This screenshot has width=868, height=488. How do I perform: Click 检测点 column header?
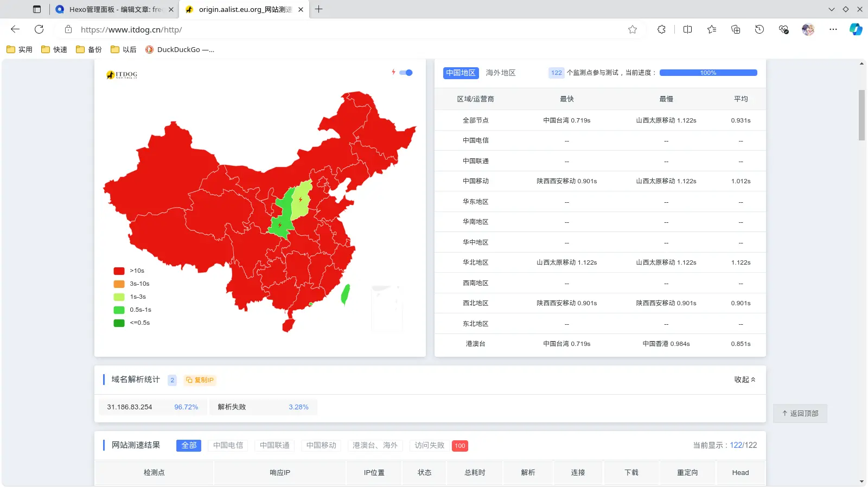tap(154, 472)
